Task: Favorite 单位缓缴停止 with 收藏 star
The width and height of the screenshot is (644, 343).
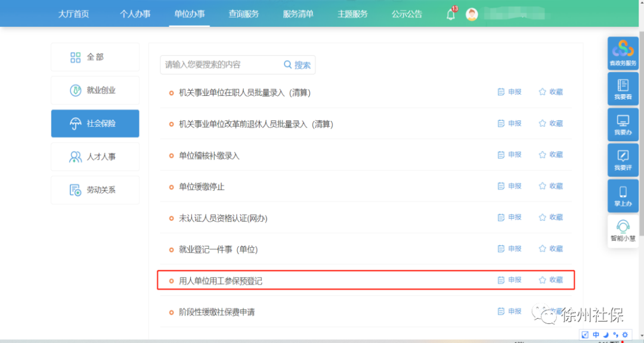Action: 550,186
